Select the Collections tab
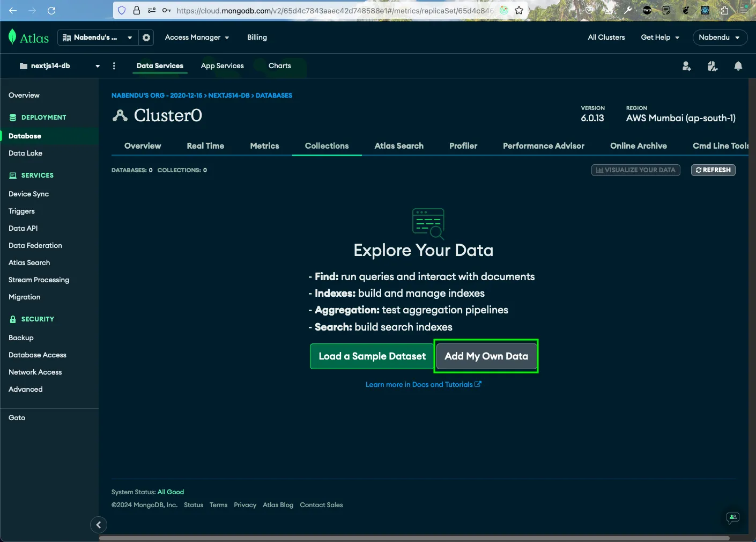The image size is (756, 542). click(327, 146)
